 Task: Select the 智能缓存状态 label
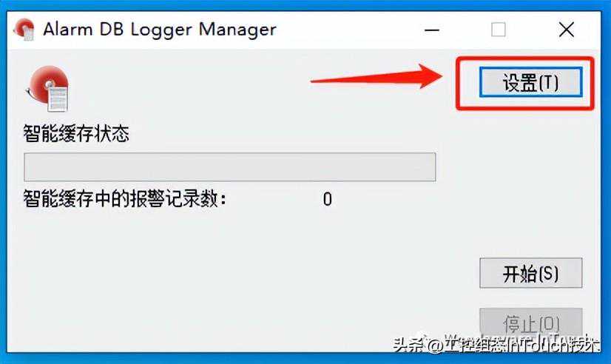(x=76, y=134)
